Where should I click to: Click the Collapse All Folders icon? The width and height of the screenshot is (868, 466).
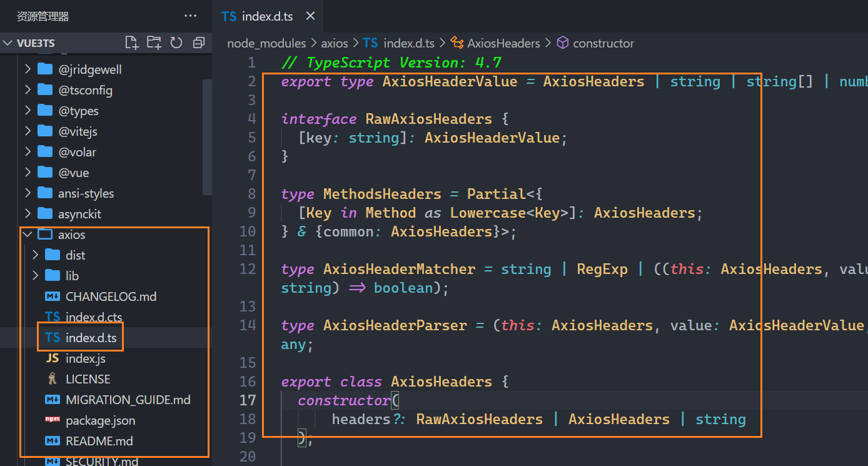coord(199,43)
